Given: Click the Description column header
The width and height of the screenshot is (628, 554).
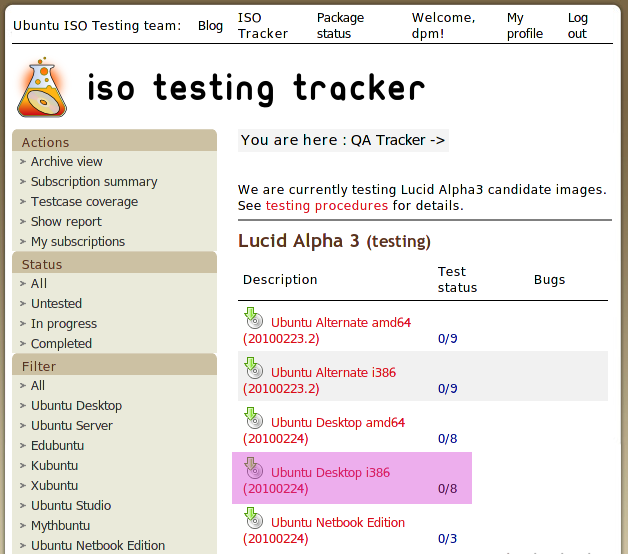Looking at the screenshot, I should 280,280.
